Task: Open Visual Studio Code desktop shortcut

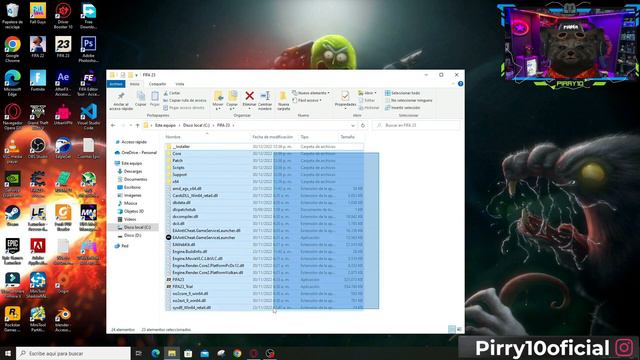Action: (89, 116)
